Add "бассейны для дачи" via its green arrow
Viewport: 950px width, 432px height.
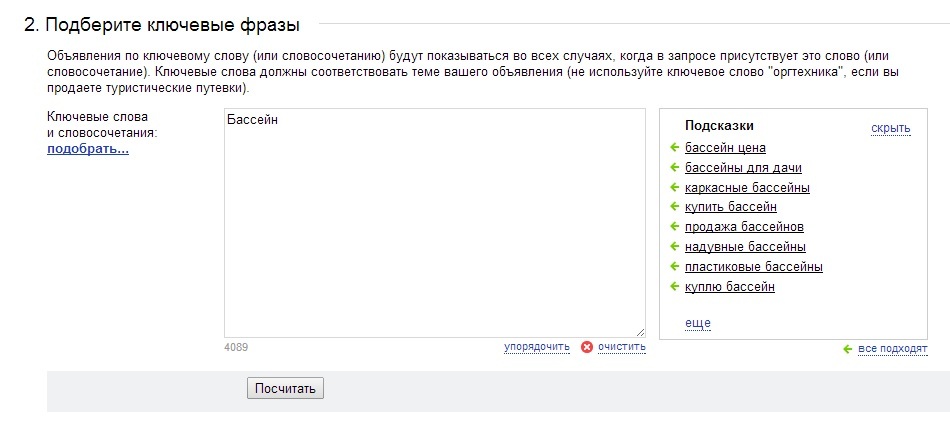(674, 167)
